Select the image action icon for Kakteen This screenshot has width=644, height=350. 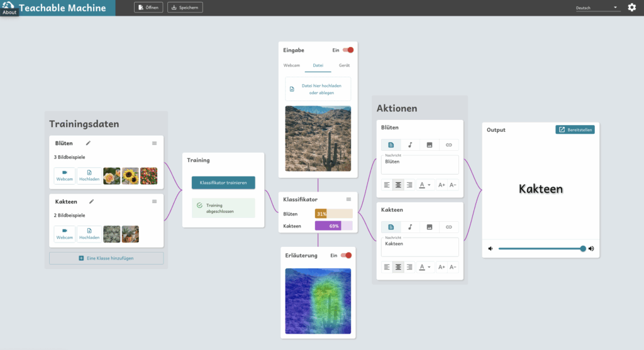point(430,227)
